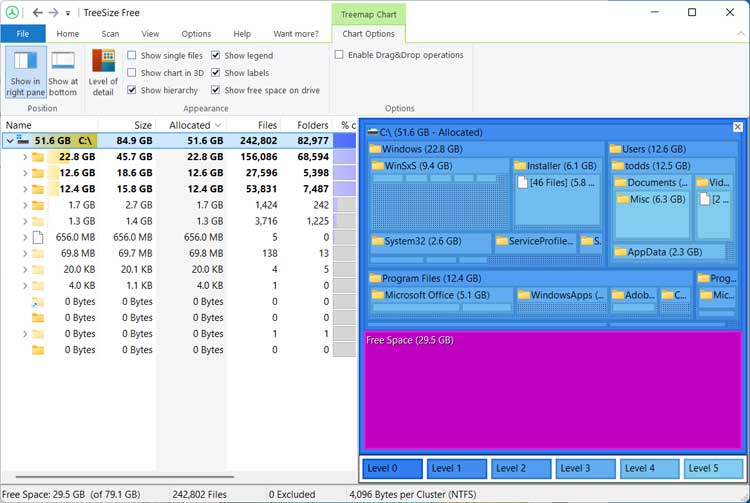Switch to the Scan tab
This screenshot has width=750, height=503.
pyautogui.click(x=110, y=34)
